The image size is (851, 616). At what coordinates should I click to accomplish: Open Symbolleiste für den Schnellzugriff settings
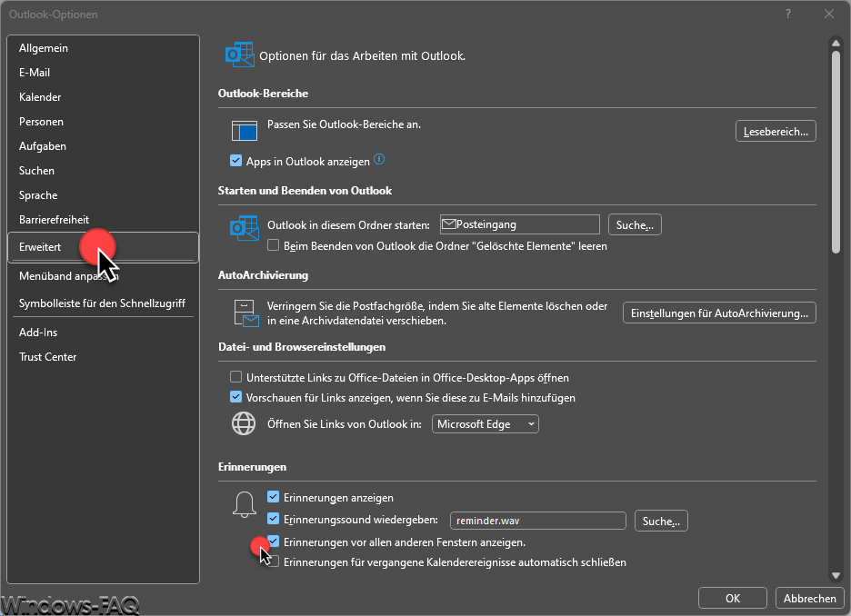coord(103,303)
